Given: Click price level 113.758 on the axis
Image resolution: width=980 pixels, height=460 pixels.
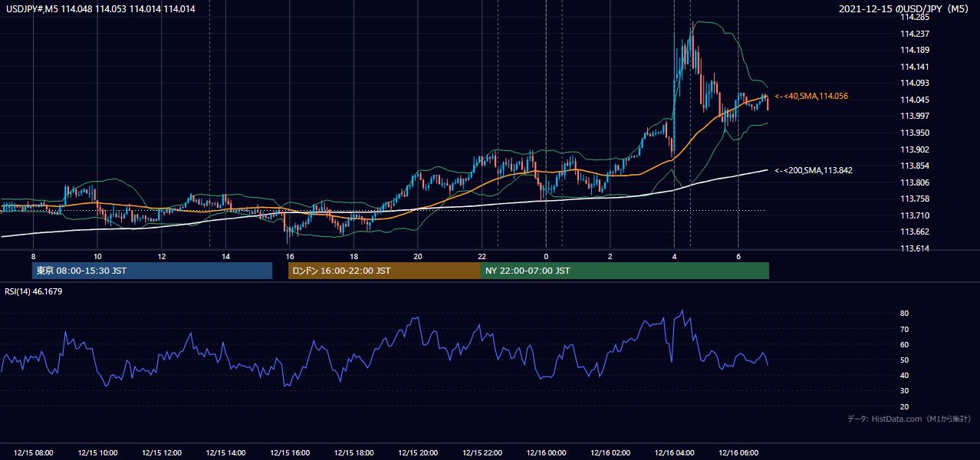Looking at the screenshot, I should [x=915, y=199].
